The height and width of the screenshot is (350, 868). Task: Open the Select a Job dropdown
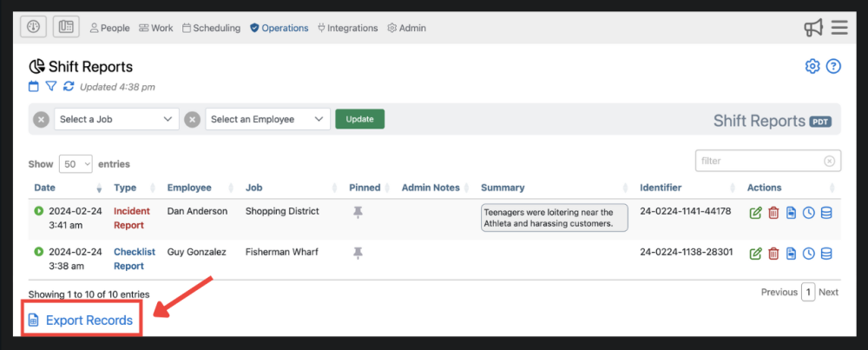point(116,119)
